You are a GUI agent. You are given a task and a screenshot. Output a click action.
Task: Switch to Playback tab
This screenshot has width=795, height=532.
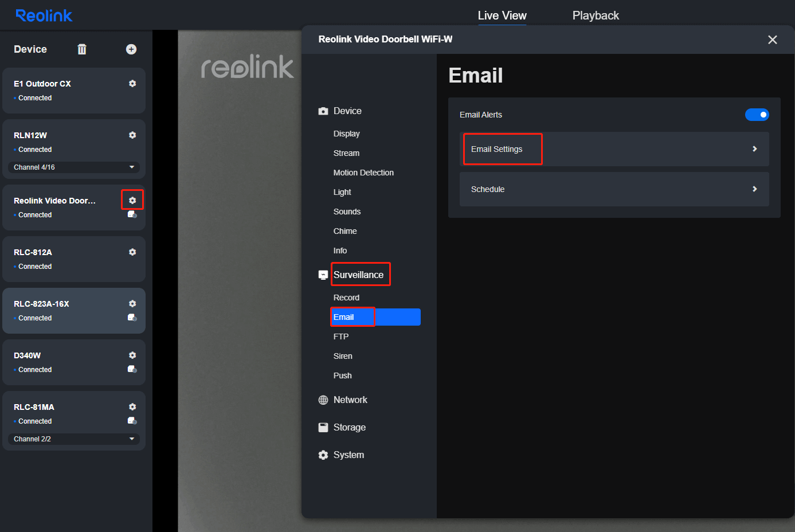point(596,15)
